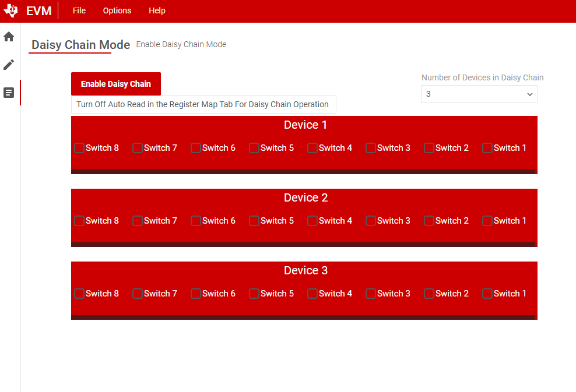
Task: Click the Daisy Chain Mode heading
Action: pyautogui.click(x=80, y=45)
